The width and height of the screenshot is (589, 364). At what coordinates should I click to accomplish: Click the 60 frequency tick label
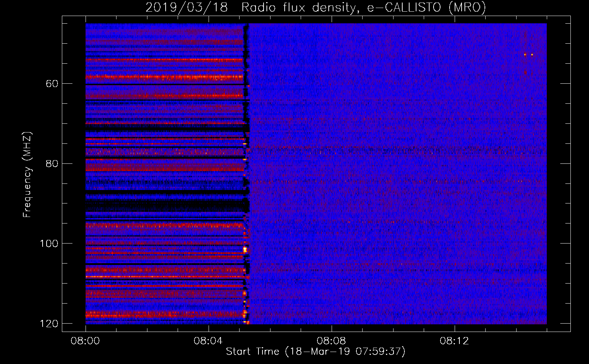coord(52,84)
